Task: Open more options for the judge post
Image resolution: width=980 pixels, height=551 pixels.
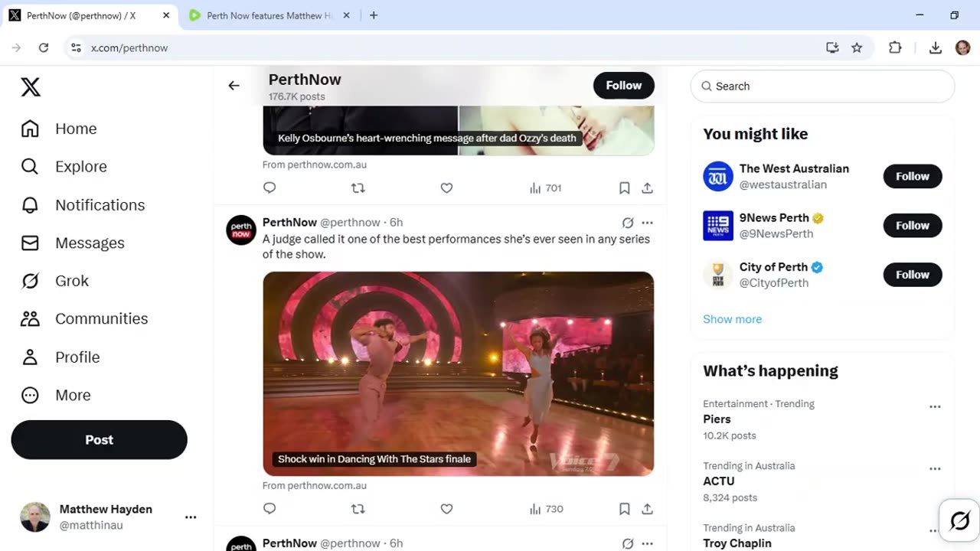Action: point(647,223)
